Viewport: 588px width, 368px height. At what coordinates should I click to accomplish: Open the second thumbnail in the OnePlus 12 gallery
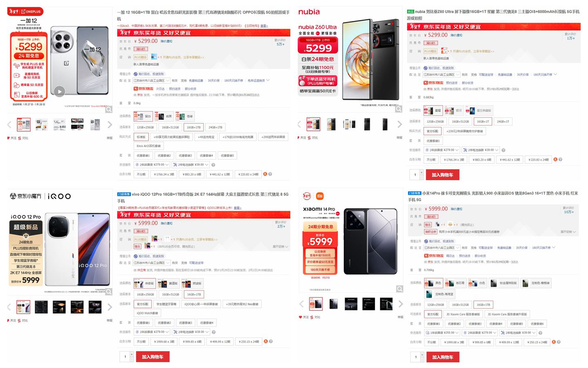pyautogui.click(x=41, y=124)
